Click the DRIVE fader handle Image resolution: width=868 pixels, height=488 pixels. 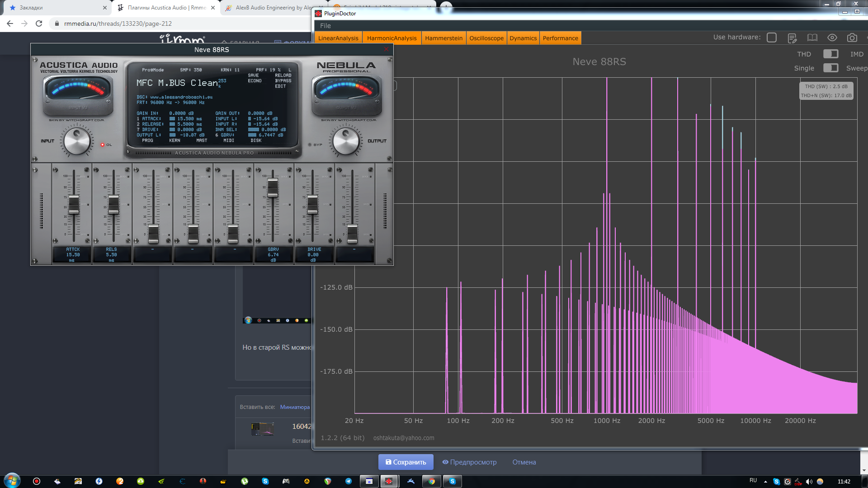click(312, 205)
